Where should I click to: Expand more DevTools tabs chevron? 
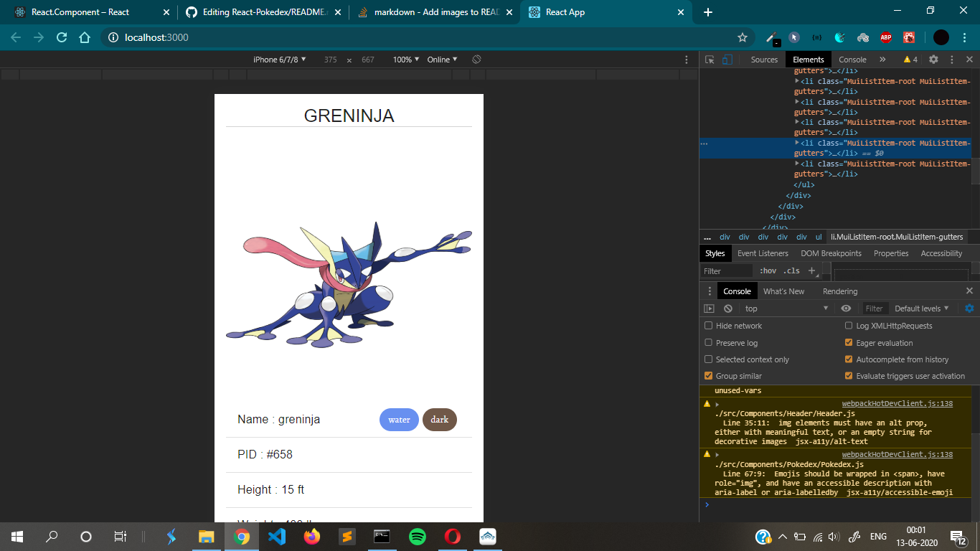(882, 60)
